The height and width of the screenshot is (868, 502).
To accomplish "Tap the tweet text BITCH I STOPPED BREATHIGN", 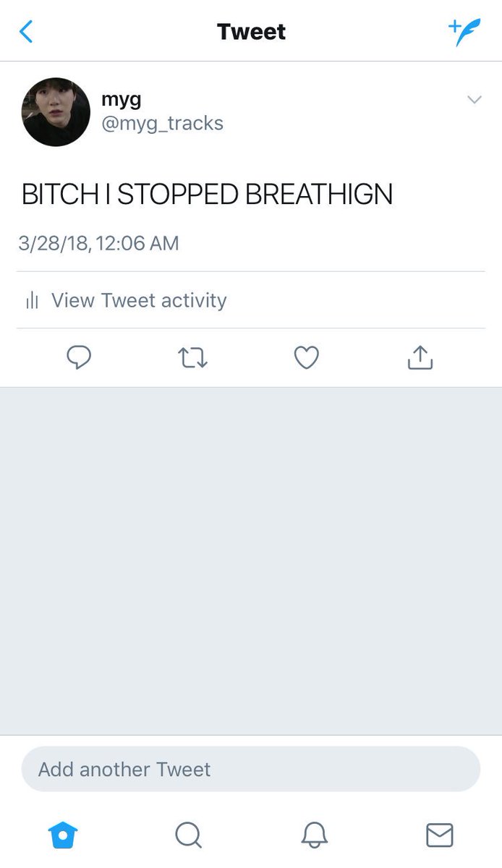I will click(207, 195).
